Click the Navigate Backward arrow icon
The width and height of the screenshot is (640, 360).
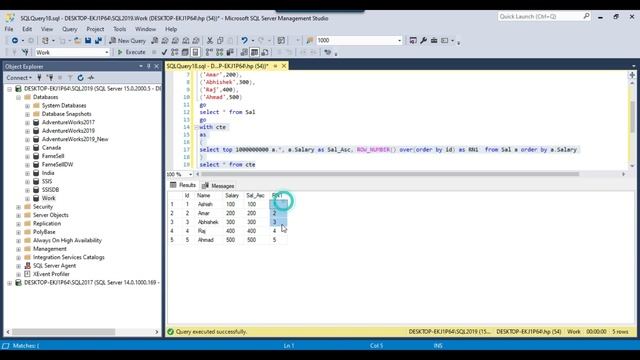pyautogui.click(x=15, y=40)
